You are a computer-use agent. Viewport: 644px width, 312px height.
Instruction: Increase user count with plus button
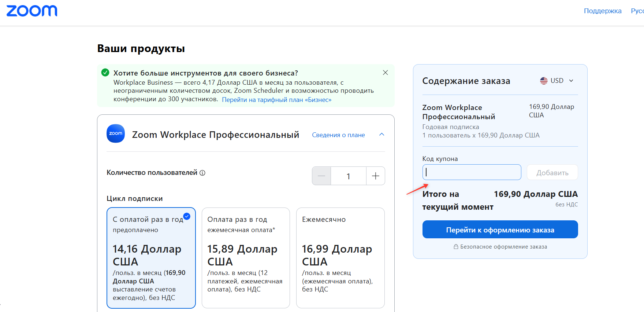[376, 176]
